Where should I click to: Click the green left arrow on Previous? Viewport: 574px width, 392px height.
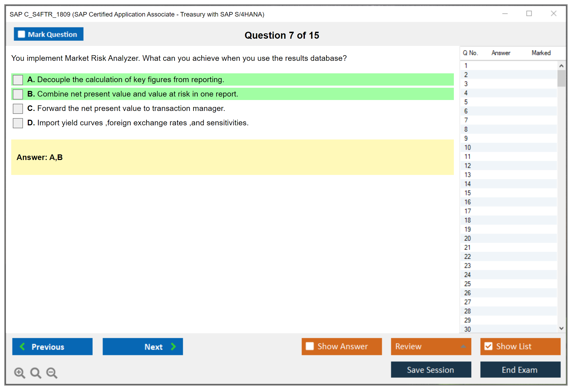tap(22, 346)
